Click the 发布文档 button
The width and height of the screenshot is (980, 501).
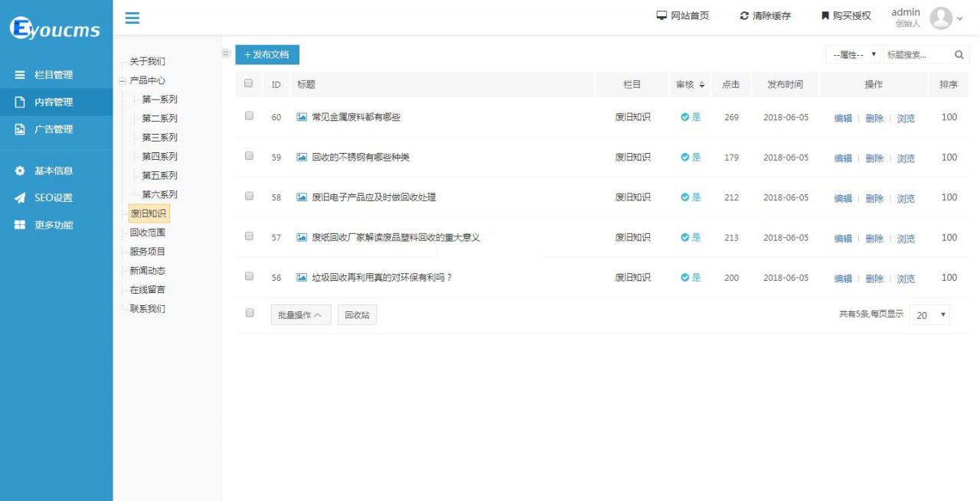pos(266,54)
